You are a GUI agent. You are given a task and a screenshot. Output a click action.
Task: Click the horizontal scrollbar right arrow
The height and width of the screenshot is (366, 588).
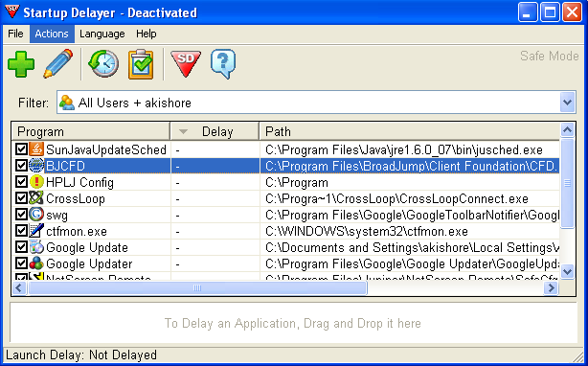click(552, 288)
